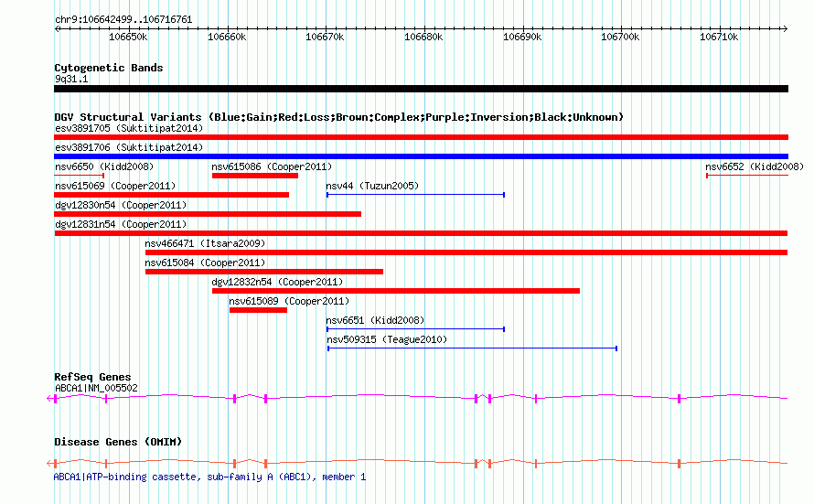The height and width of the screenshot is (504, 814).
Task: Click the Cytogenetic Bands track title
Action: (109, 68)
